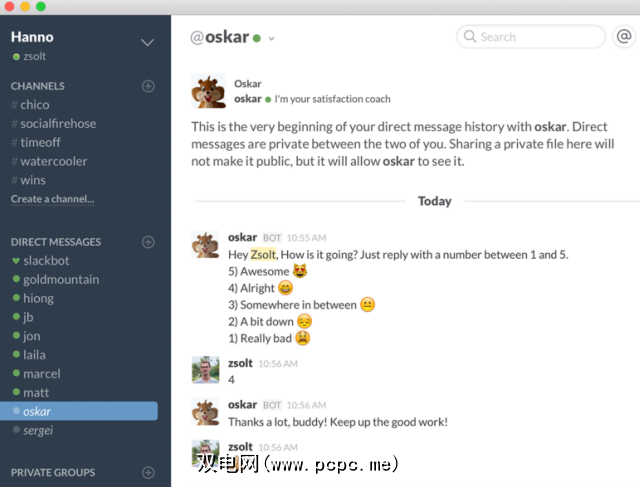
Task: Open direct message with slackbot
Action: 47,261
